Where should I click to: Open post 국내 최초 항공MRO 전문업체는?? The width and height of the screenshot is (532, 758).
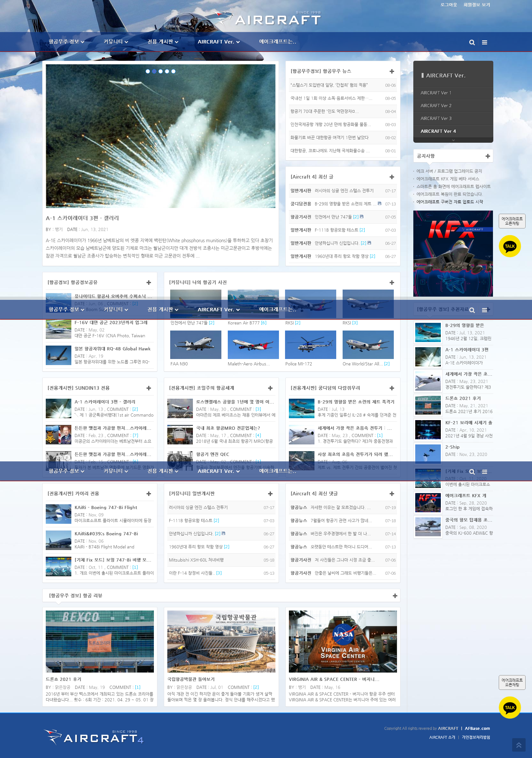[x=228, y=428]
